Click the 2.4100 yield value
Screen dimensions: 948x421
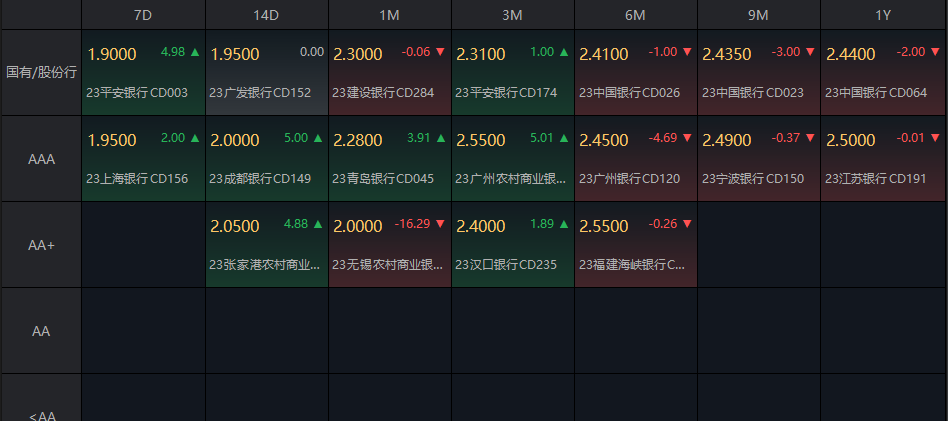coord(604,54)
